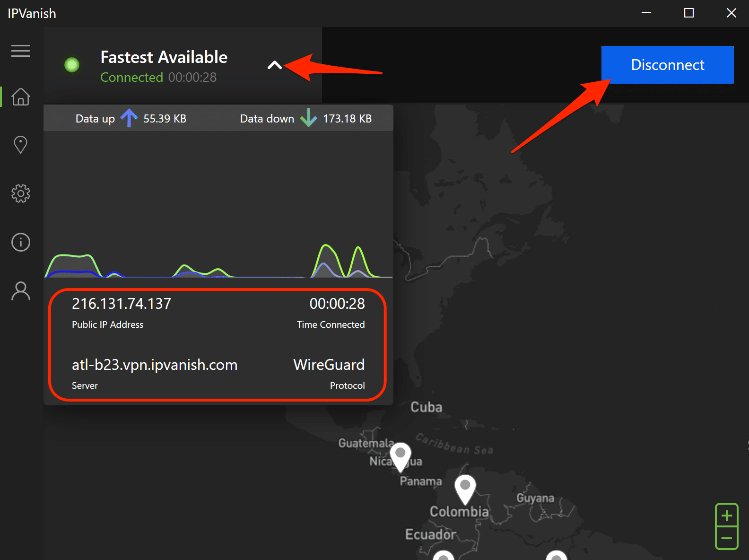Click the Colombia label on map
The width and height of the screenshot is (749, 560).
click(459, 512)
